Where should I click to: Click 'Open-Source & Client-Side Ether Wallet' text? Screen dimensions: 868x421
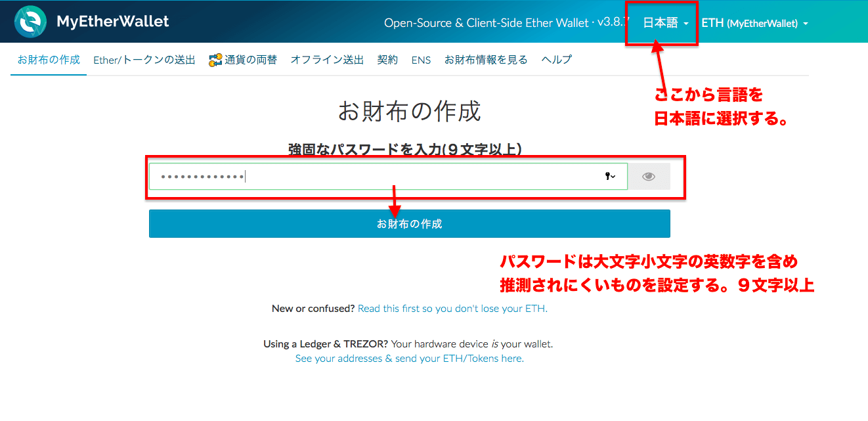(487, 23)
